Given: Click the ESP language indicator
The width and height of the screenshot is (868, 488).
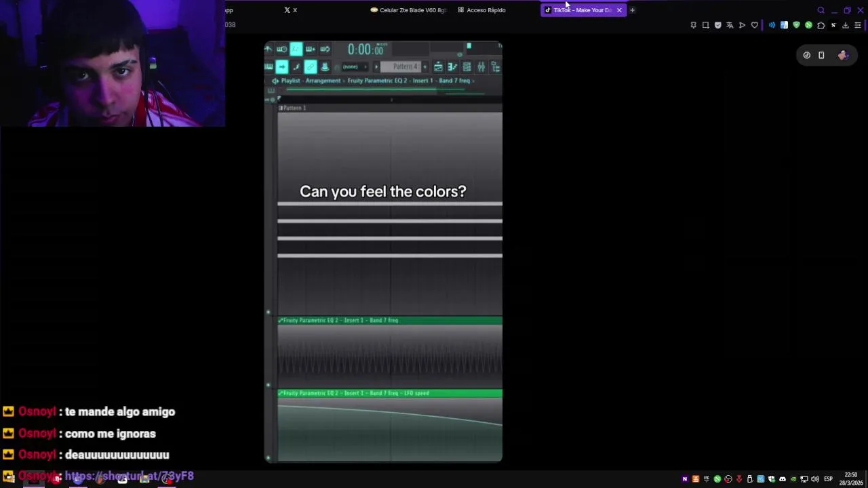Looking at the screenshot, I should pos(828,479).
